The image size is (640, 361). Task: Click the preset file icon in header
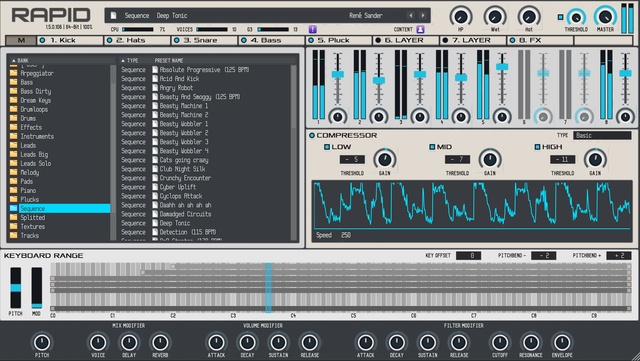(113, 16)
